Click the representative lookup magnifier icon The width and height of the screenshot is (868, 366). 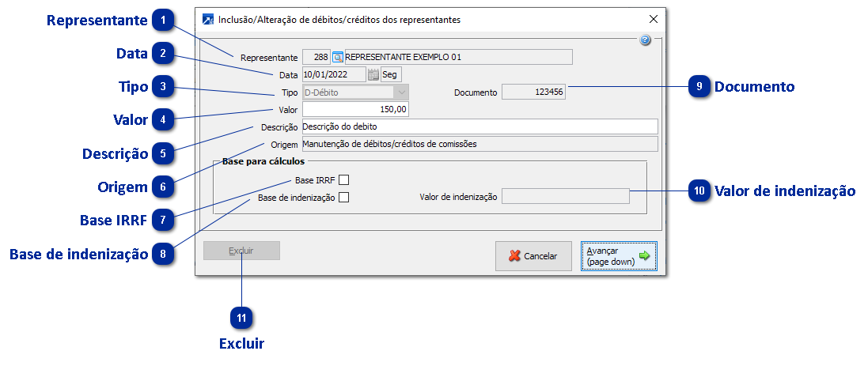click(338, 57)
